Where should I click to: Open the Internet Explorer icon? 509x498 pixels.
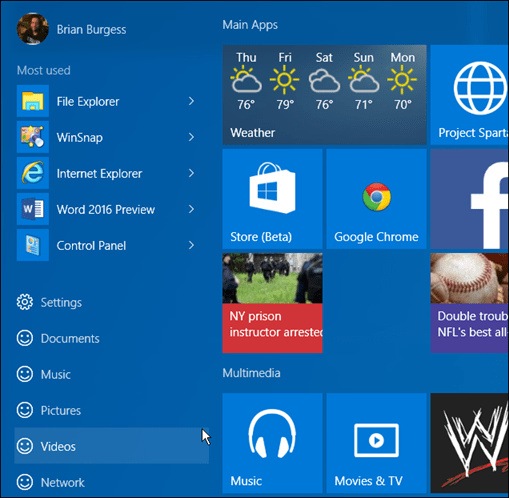[33, 173]
